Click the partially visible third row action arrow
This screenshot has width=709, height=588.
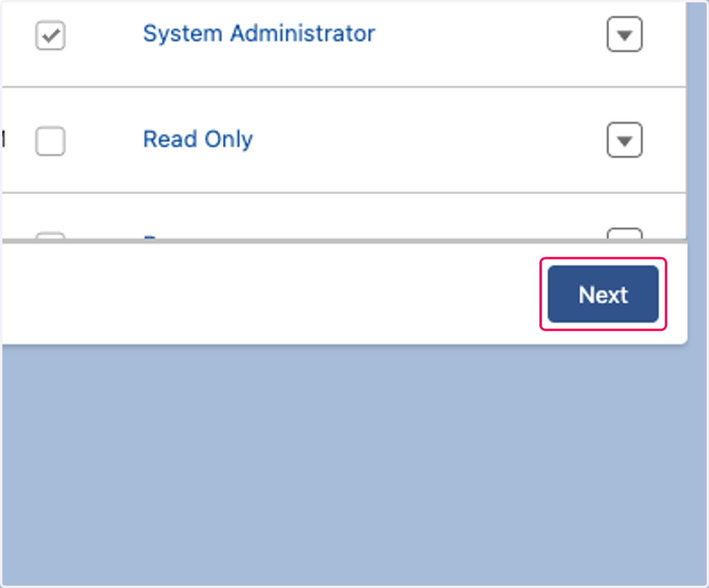click(625, 233)
